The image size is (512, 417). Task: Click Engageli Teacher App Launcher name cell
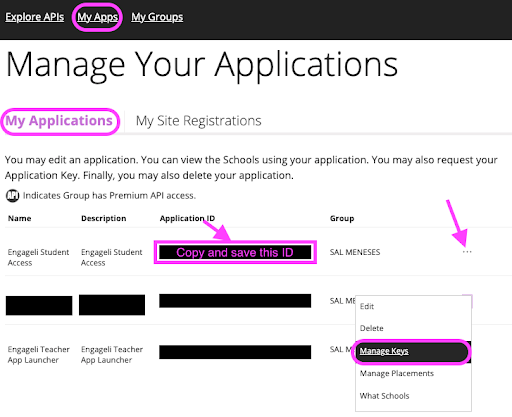point(39,355)
